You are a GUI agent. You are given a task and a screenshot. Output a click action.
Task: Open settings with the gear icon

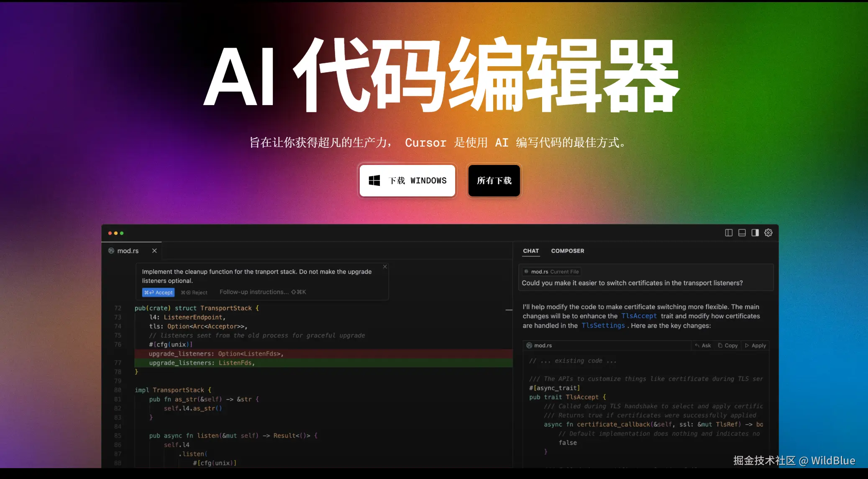pyautogui.click(x=768, y=233)
